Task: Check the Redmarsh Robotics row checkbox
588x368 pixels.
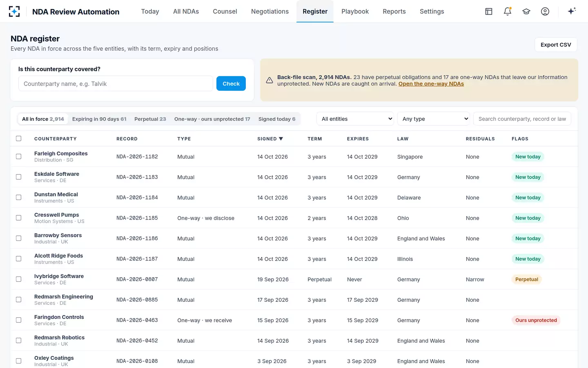Action: coord(18,341)
